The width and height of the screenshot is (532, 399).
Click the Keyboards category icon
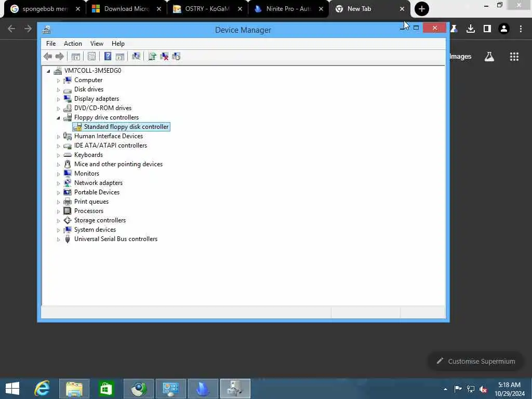[68, 155]
